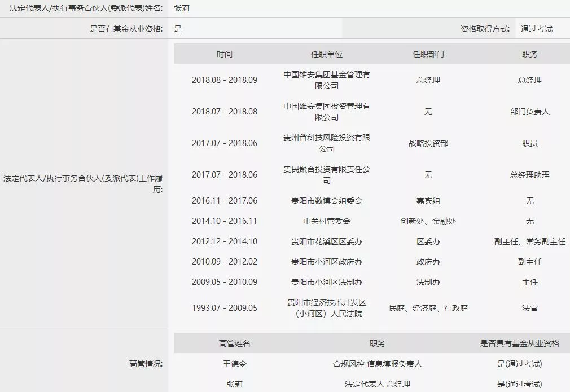Select the 法官 position cell

click(x=529, y=308)
